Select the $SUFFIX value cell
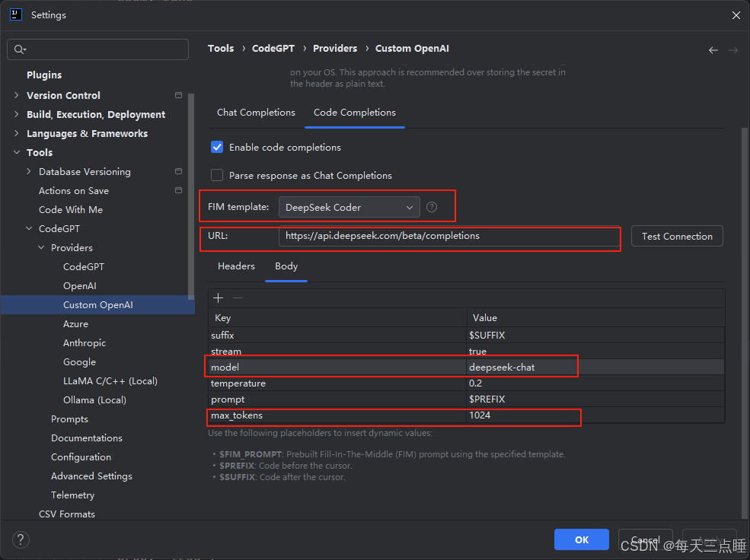Viewport: 750px width, 560px height. (595, 336)
